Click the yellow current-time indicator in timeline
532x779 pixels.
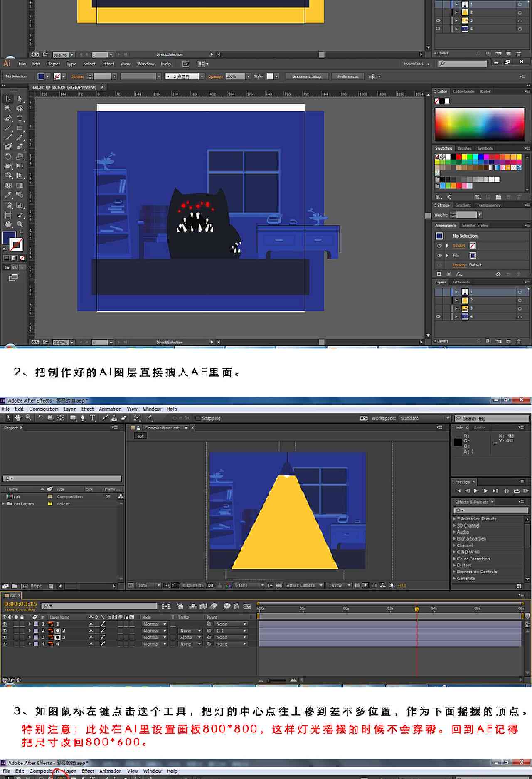tap(417, 609)
